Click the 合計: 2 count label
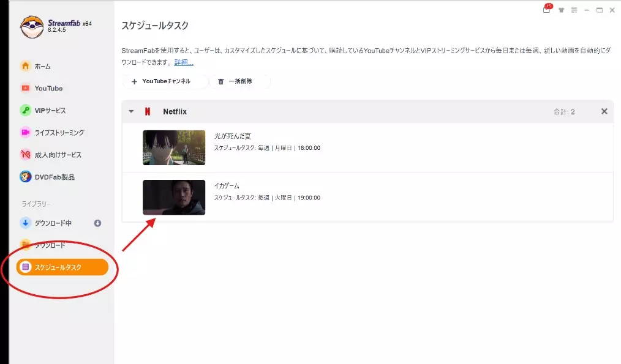 (x=564, y=112)
